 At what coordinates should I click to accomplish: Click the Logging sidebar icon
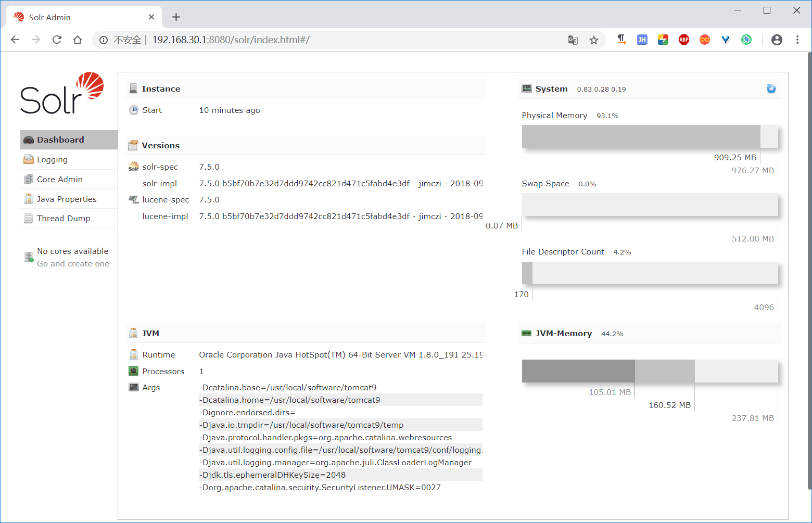[29, 159]
